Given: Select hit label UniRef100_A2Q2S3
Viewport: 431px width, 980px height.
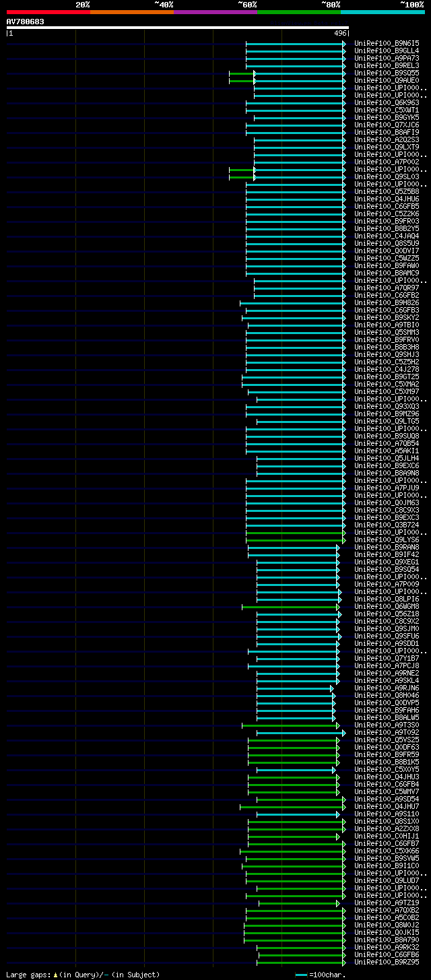Looking at the screenshot, I should pyautogui.click(x=387, y=139).
